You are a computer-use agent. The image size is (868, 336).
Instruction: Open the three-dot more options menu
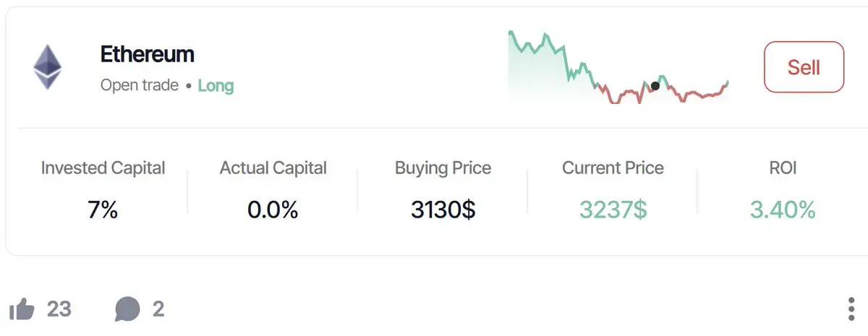tap(851, 309)
